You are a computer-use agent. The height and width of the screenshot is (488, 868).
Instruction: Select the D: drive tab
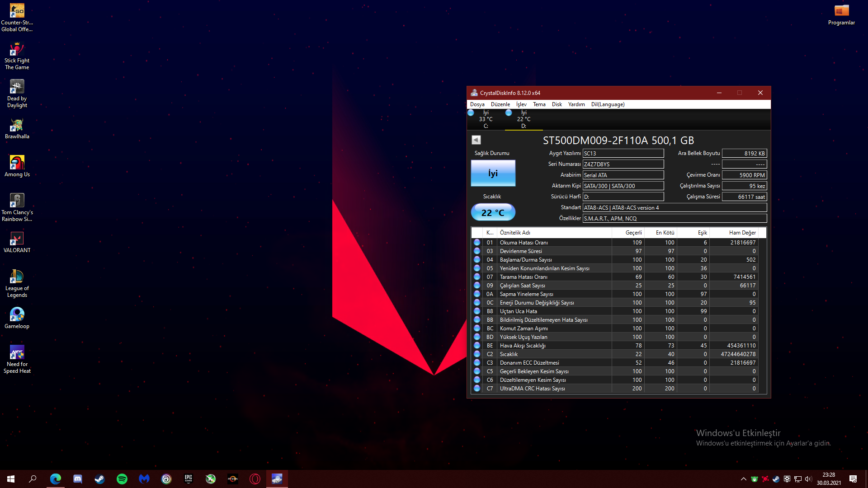point(523,119)
